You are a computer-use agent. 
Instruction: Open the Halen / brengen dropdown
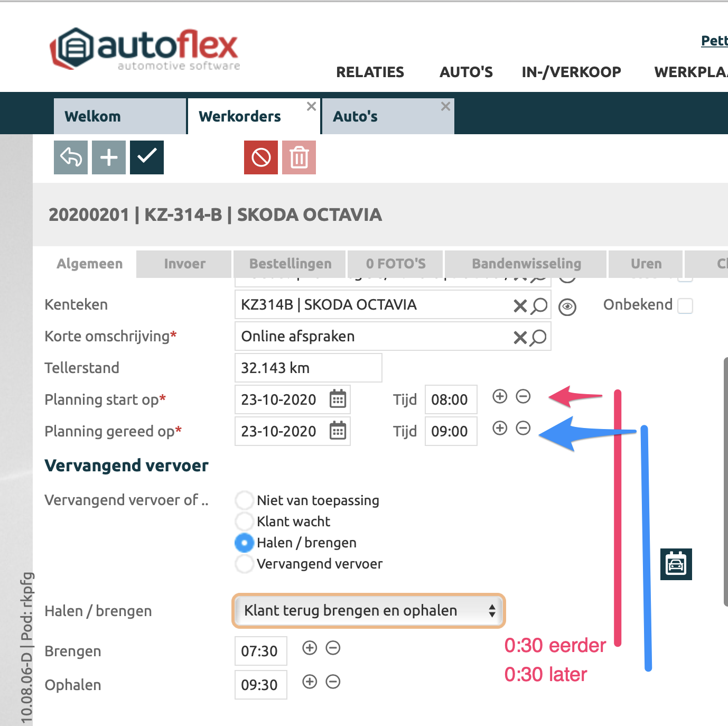point(369,611)
